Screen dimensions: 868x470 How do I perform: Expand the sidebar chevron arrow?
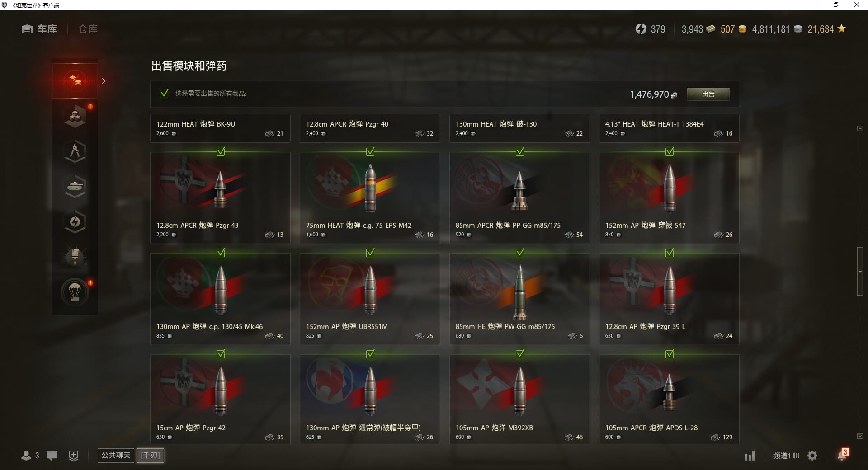point(104,81)
